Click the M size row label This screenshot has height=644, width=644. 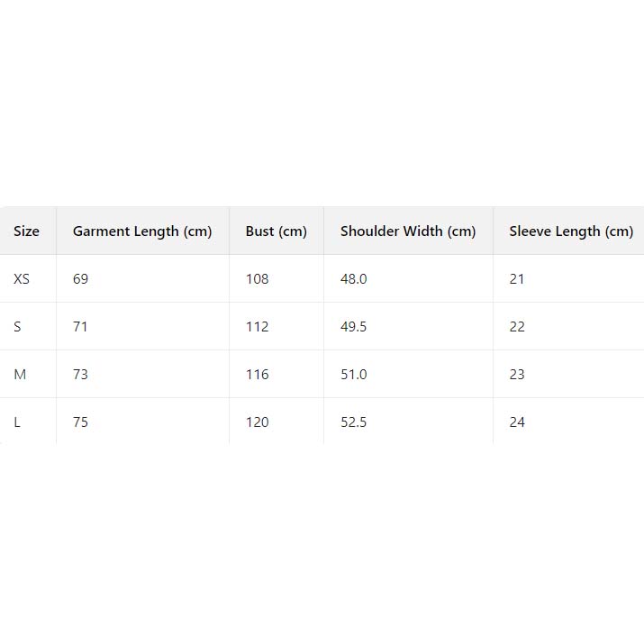20,375
